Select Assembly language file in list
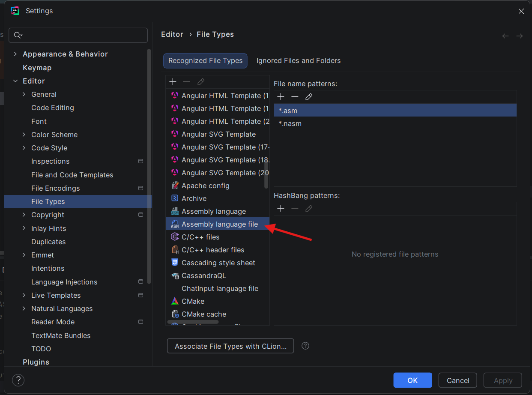Viewport: 532px width, 395px height. (218, 224)
